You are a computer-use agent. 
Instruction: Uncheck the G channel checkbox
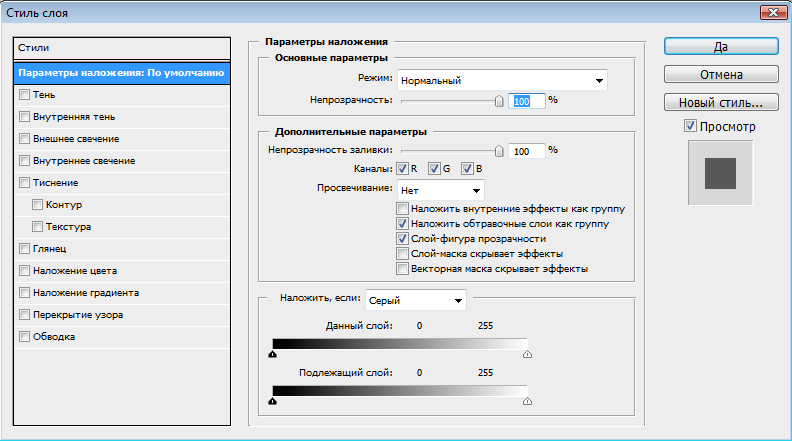[x=434, y=169]
